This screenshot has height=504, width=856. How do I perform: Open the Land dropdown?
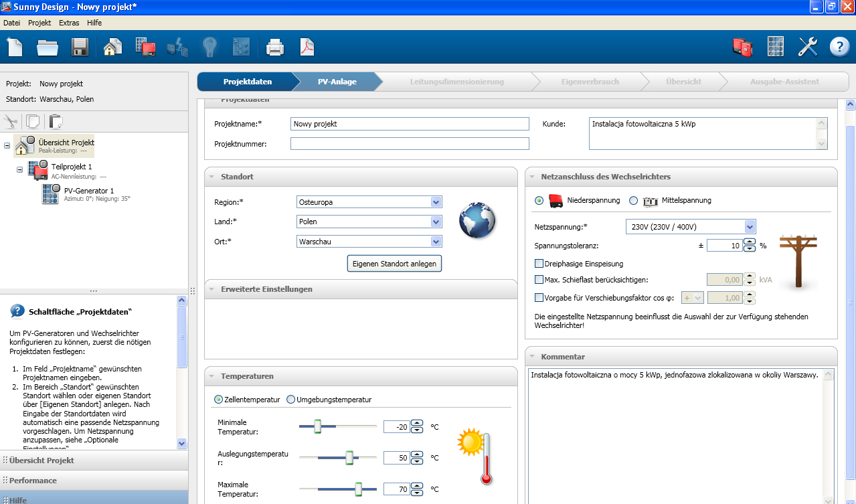(x=436, y=222)
